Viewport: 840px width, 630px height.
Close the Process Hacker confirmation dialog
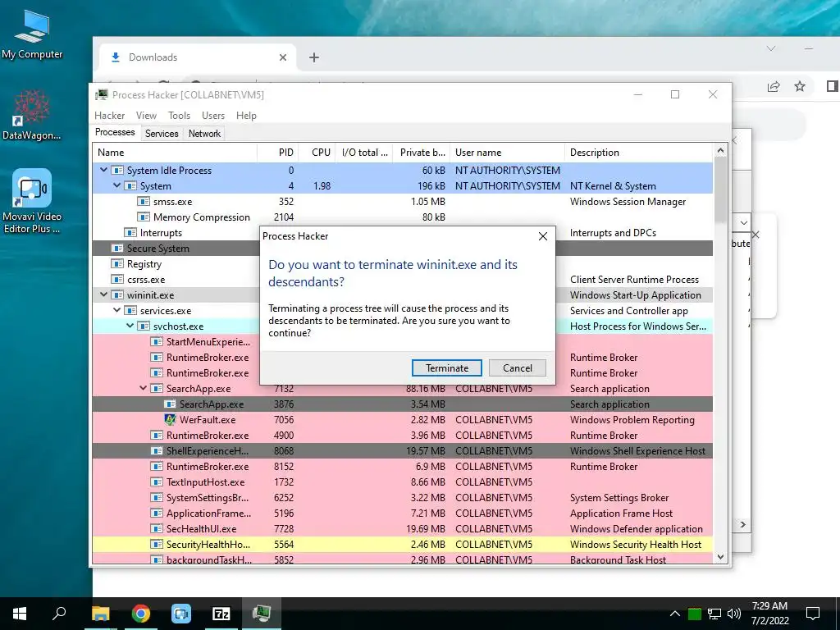click(543, 236)
